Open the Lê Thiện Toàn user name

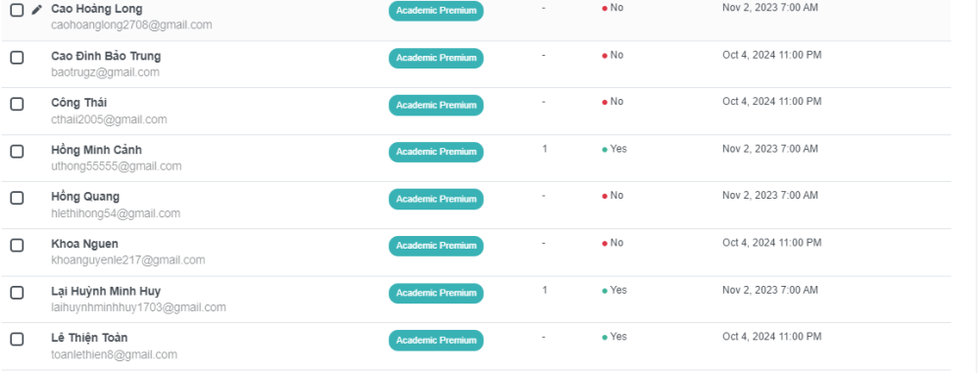point(89,338)
